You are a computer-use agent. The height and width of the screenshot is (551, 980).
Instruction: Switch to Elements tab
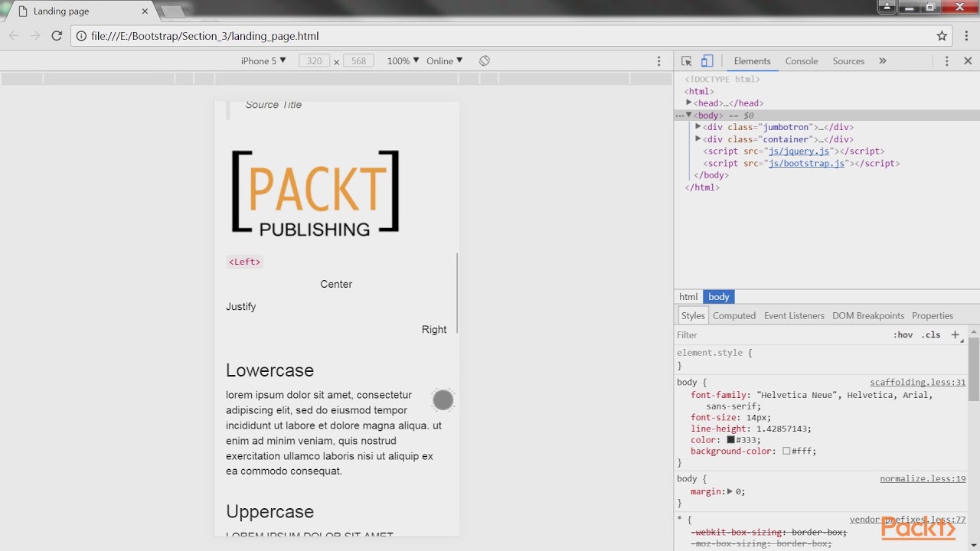click(x=752, y=61)
